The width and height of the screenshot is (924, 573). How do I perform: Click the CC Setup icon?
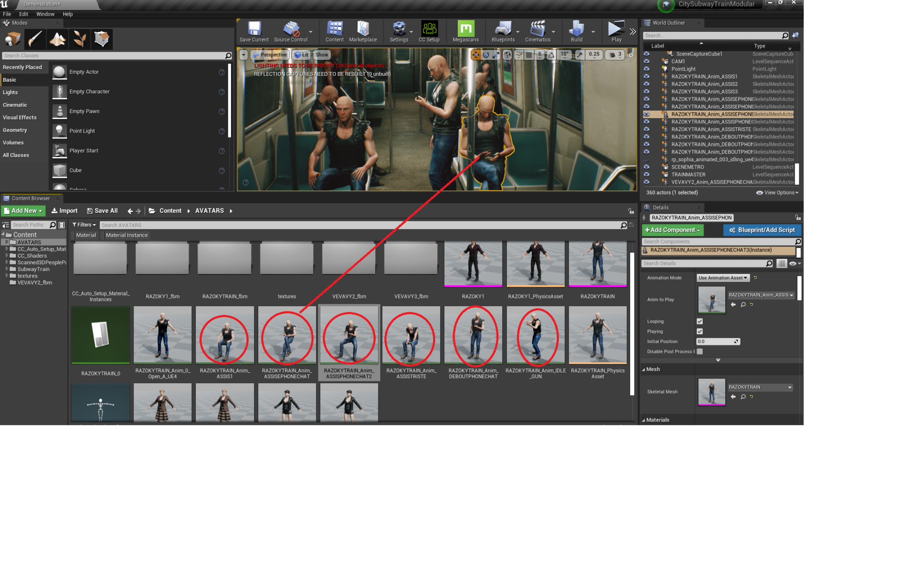click(429, 31)
